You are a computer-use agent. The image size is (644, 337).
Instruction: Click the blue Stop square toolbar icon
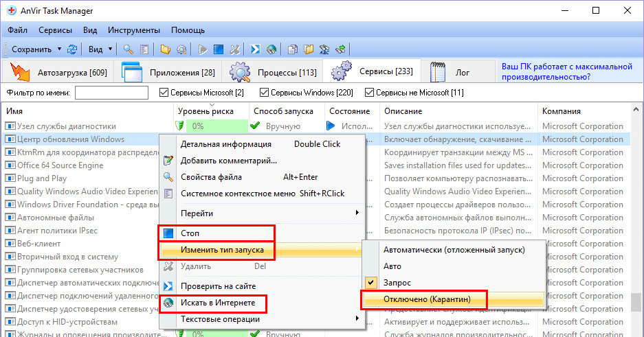point(219,49)
